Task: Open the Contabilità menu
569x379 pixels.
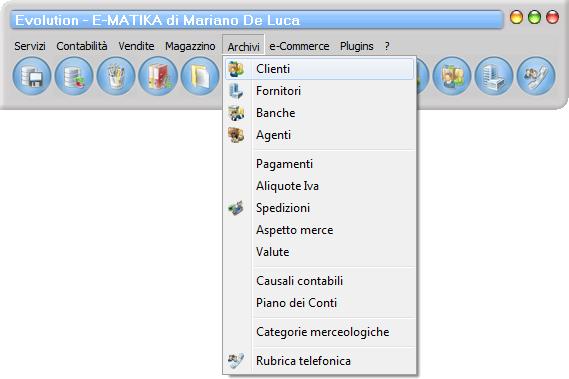Action: coord(82,46)
